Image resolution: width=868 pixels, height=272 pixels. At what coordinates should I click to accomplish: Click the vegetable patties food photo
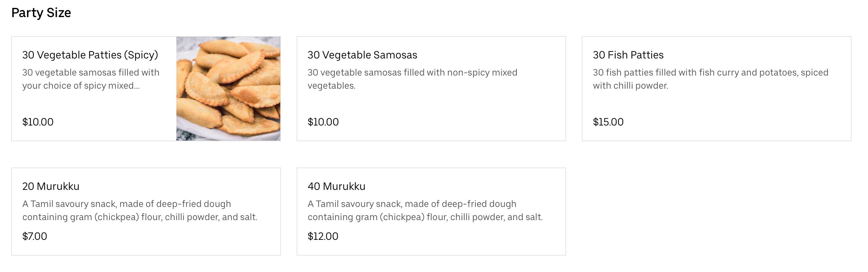(x=228, y=89)
